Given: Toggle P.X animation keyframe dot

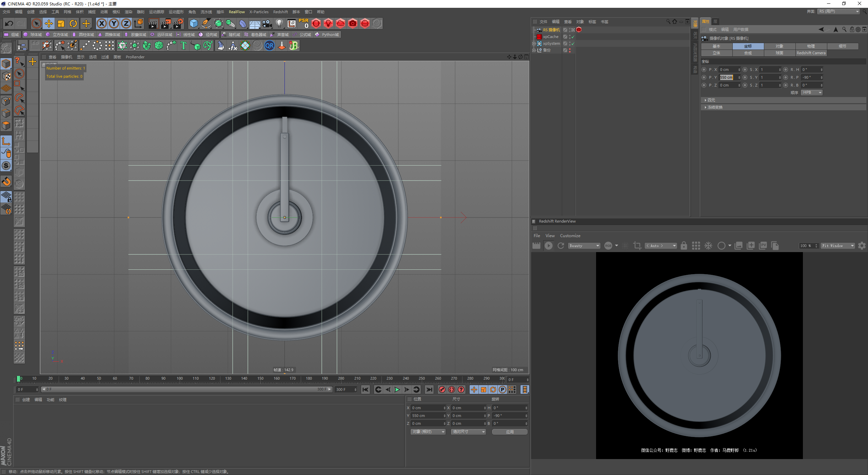Looking at the screenshot, I should (704, 70).
